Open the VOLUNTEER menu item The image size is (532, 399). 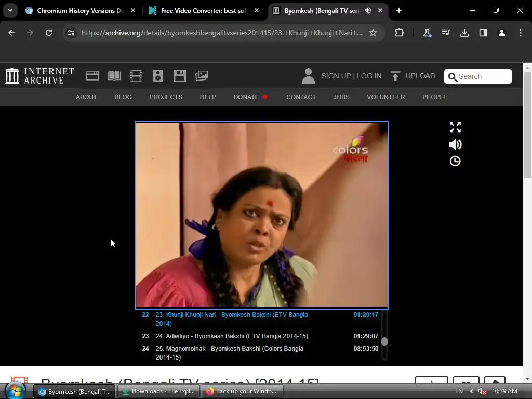coord(386,97)
